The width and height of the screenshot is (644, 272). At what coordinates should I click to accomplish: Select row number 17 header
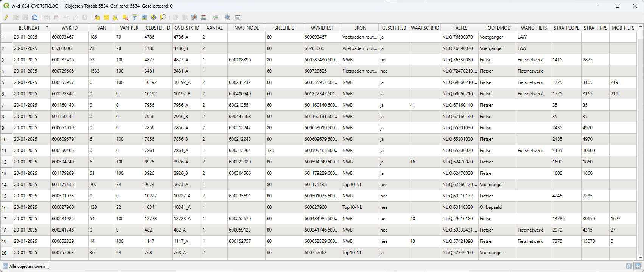click(6, 219)
